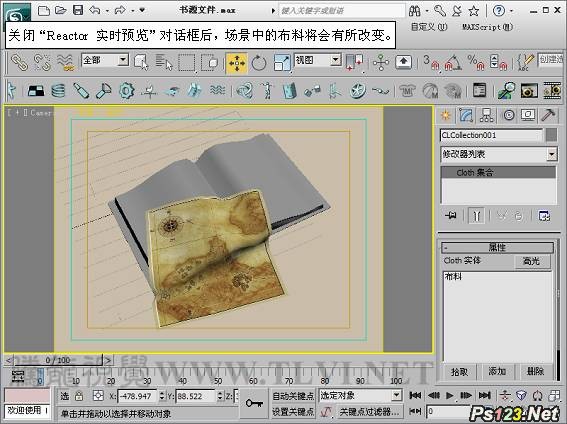567x424 pixels.
Task: Switch to the Motion panel tab
Action: (509, 115)
